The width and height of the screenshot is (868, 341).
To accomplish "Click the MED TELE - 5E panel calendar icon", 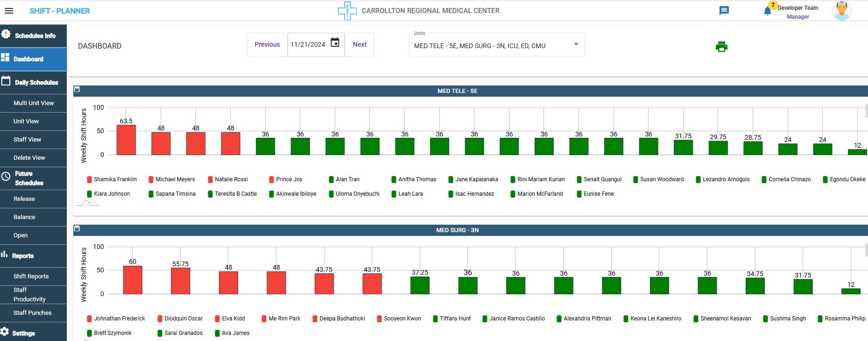I will 77,89.
